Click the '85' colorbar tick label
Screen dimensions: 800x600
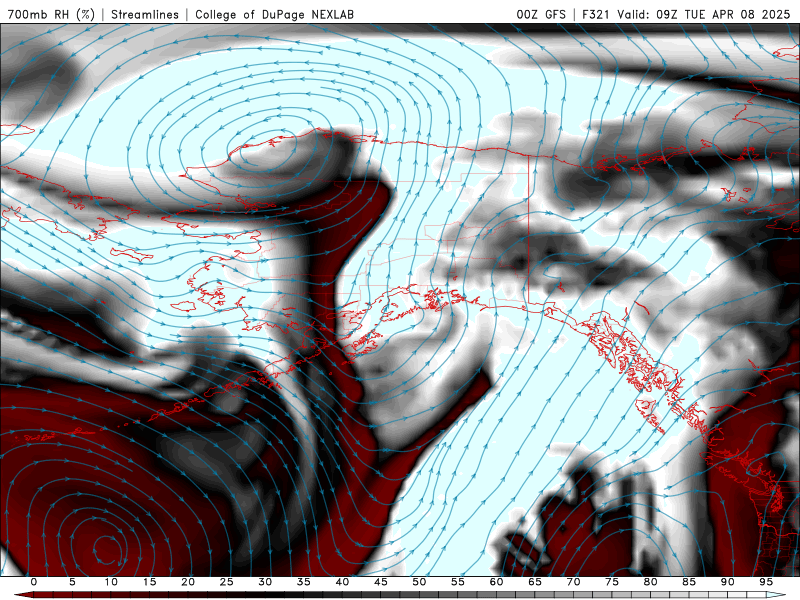coord(689,582)
